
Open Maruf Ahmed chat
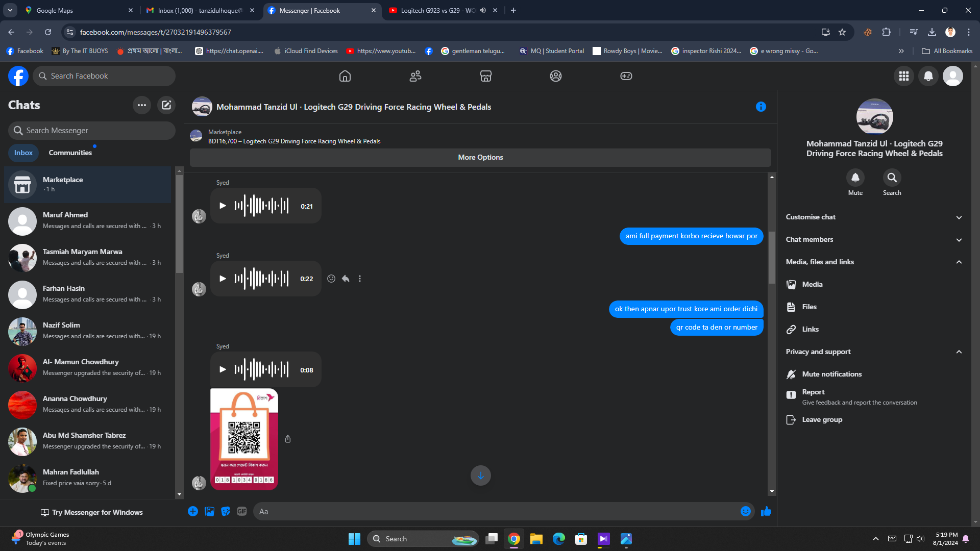tap(88, 221)
